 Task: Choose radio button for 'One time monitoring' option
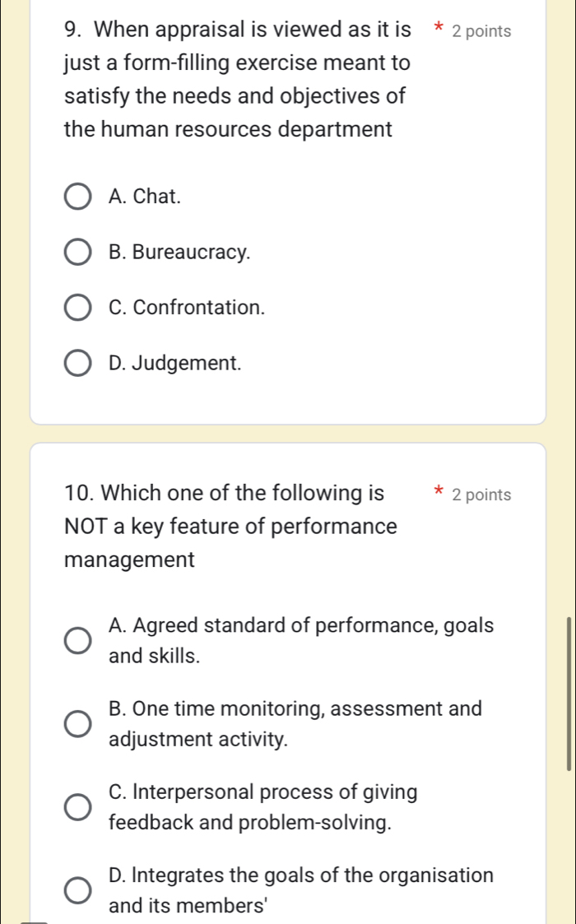(x=78, y=724)
